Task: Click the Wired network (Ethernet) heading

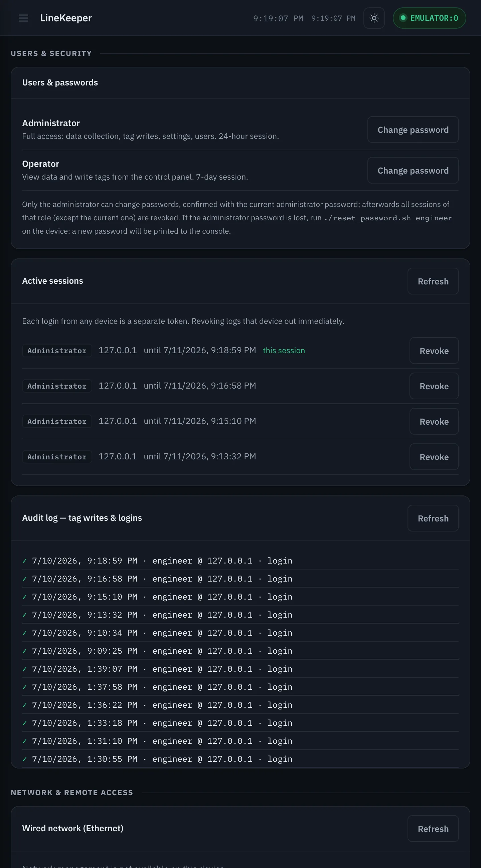Action: [73, 828]
